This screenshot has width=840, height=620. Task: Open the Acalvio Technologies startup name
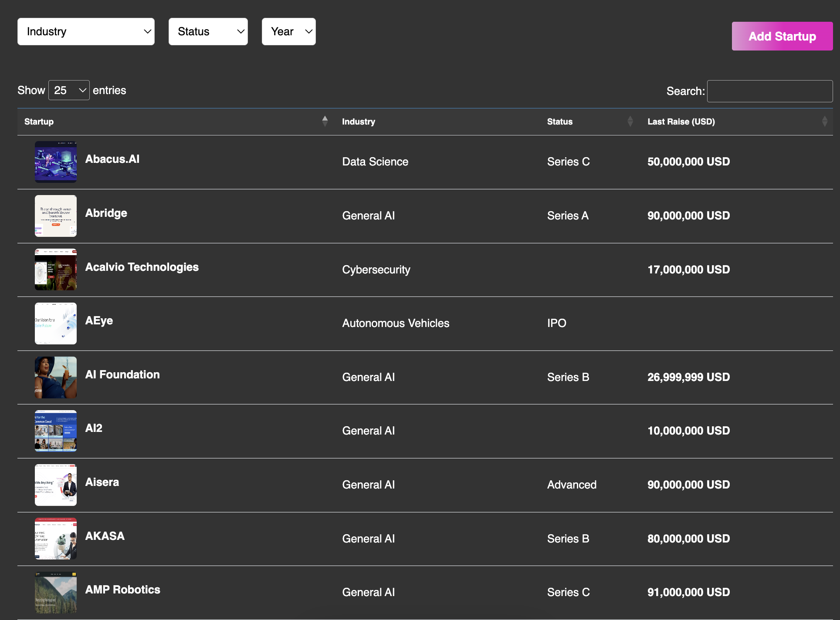click(142, 267)
